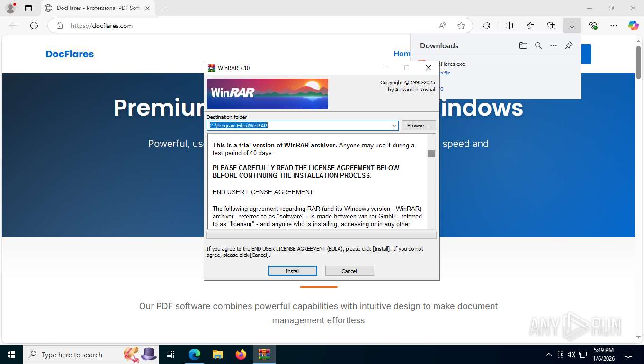Screen dimensions: 644x364
Task: Click the WinRAR banner image
Action: [x=268, y=94]
